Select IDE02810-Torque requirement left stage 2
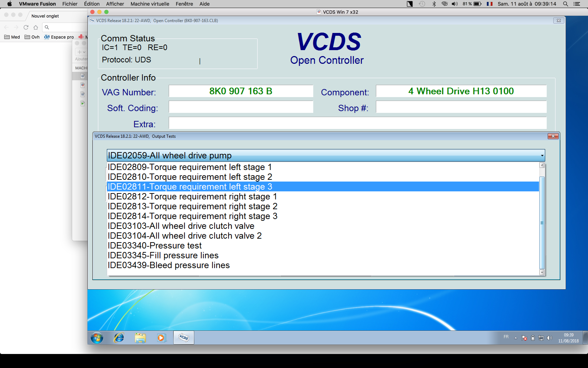 (323, 177)
